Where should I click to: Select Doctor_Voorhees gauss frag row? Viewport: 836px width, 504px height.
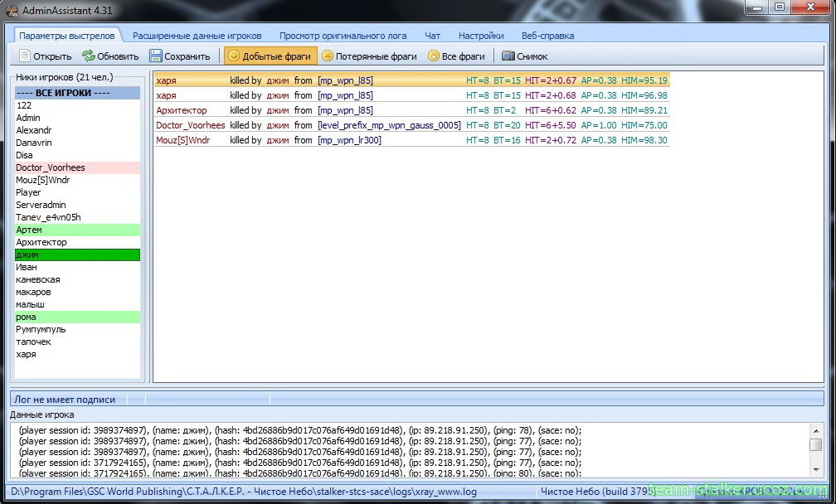[x=412, y=125]
